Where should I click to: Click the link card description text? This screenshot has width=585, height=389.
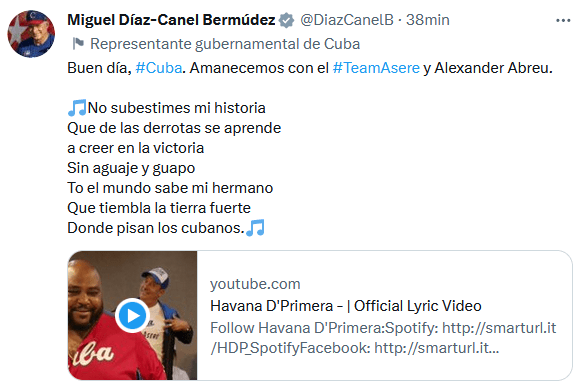(383, 338)
